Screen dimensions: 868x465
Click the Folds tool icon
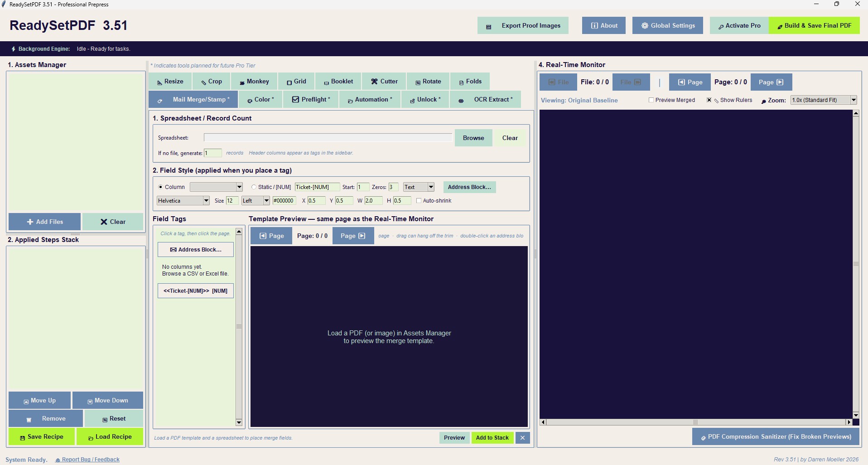pyautogui.click(x=461, y=82)
